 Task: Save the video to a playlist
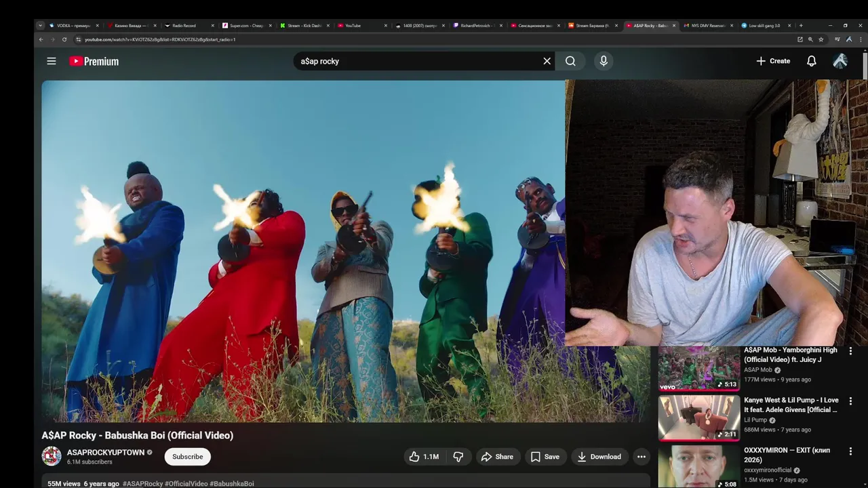click(545, 457)
